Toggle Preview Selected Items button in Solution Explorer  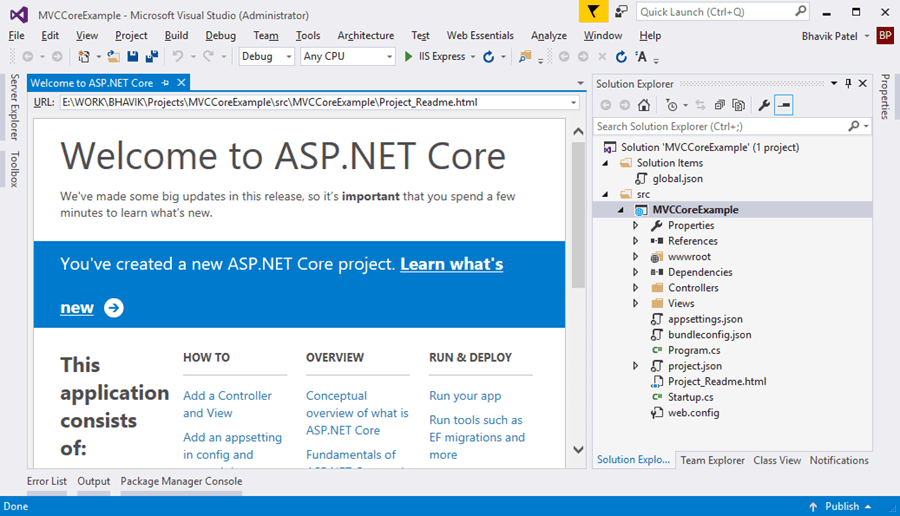(783, 105)
